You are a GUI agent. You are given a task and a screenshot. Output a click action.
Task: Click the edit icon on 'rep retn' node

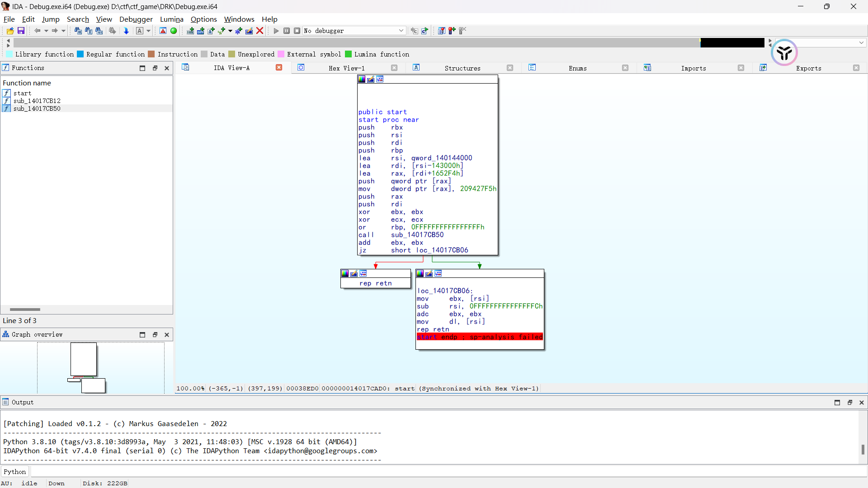[354, 273]
